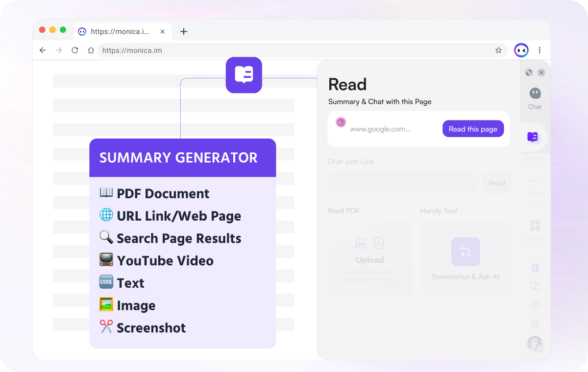Image resolution: width=588 pixels, height=372 pixels.
Task: Go to browser home page icon
Action: pos(91,50)
